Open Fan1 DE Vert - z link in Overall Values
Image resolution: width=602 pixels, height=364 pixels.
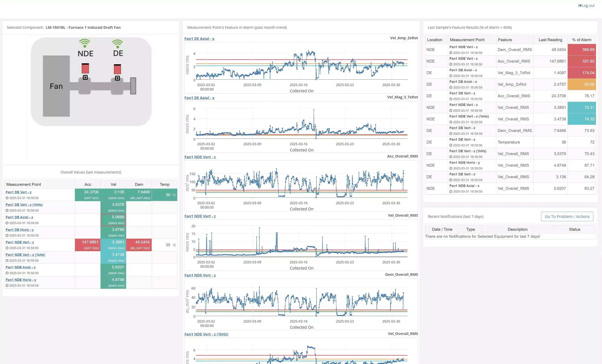19,192
